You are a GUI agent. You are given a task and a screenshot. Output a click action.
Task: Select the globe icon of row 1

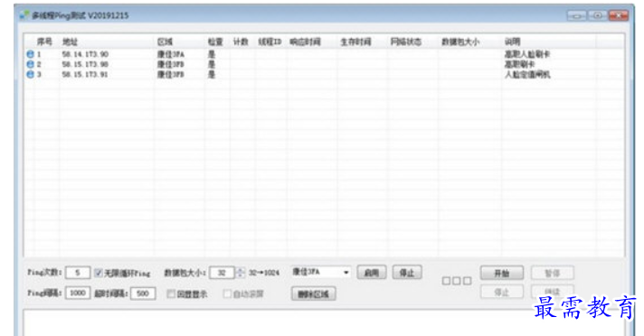click(x=31, y=54)
